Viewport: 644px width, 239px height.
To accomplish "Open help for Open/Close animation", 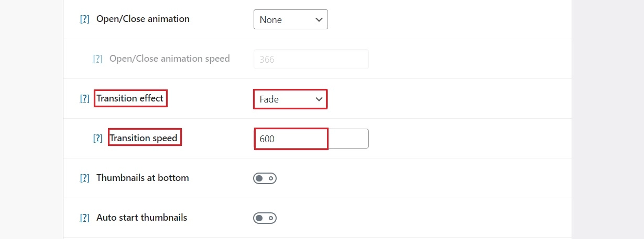I will [84, 19].
